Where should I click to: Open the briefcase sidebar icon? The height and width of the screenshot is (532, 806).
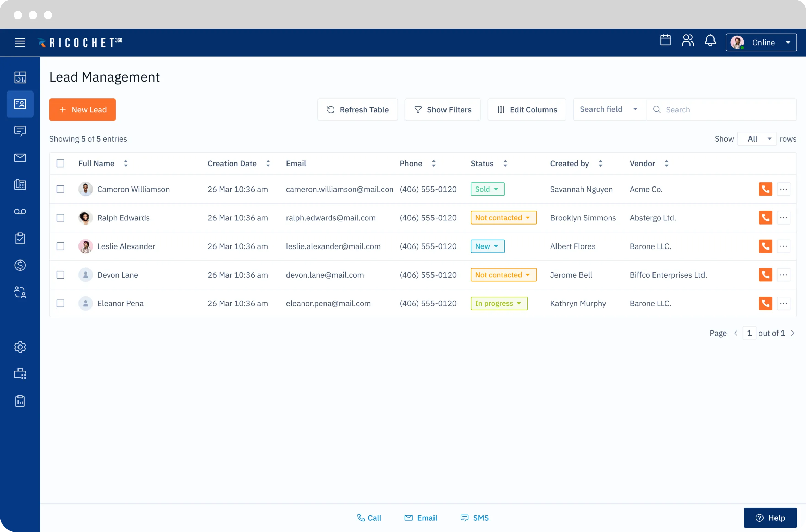(20, 374)
